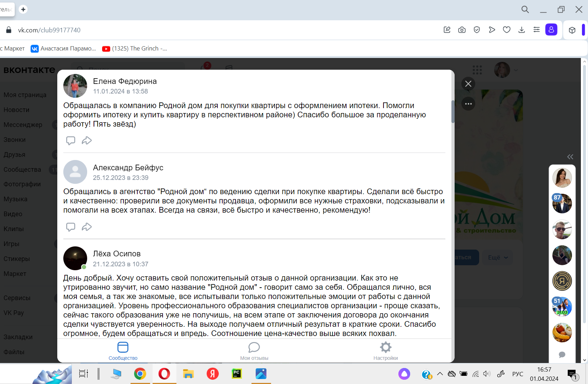
Task: Open the purple account profile button
Action: pos(551,30)
